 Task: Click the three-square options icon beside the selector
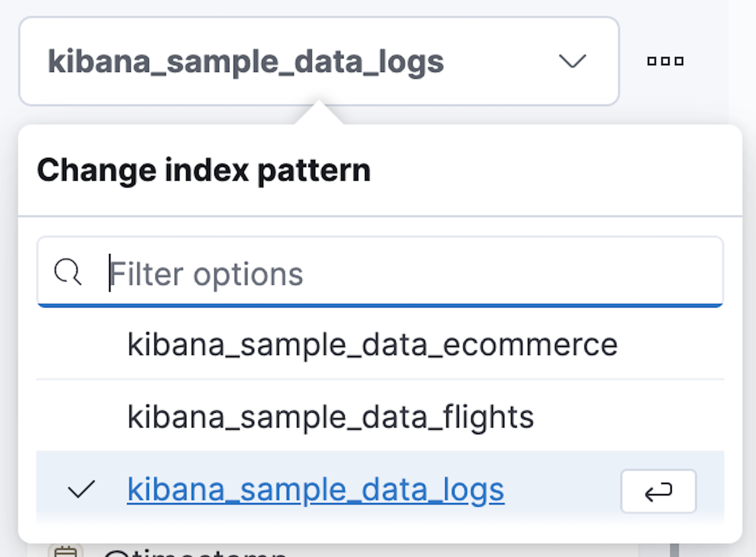point(666,61)
